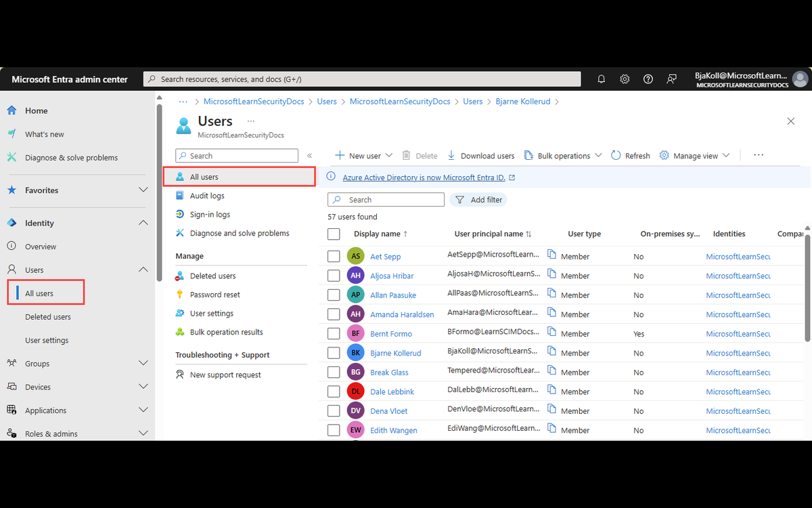Check the box for Aljosa Hribar

tap(334, 276)
